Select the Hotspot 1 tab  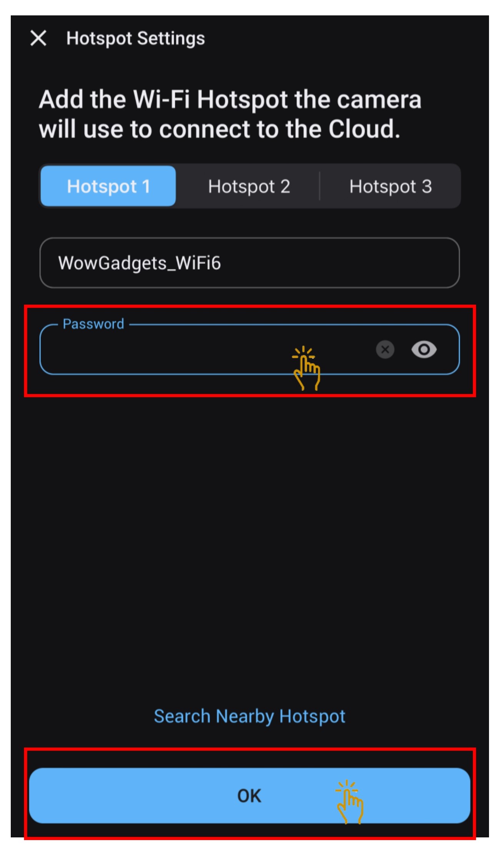[x=108, y=186]
